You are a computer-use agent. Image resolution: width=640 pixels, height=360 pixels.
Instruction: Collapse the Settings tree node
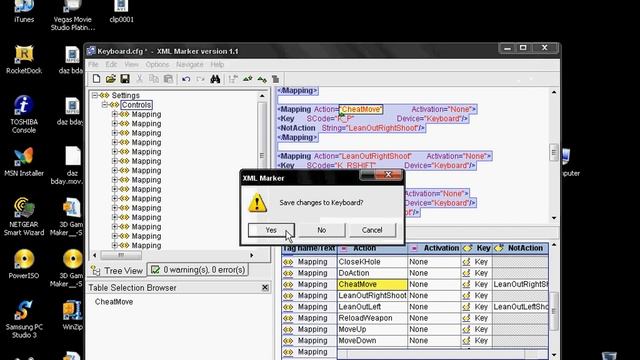(95, 95)
